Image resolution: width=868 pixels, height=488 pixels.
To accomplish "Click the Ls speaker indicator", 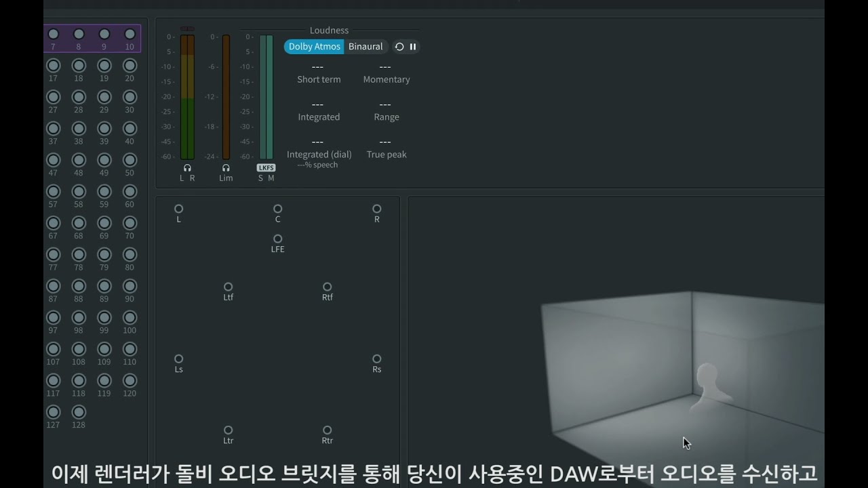I will point(178,359).
